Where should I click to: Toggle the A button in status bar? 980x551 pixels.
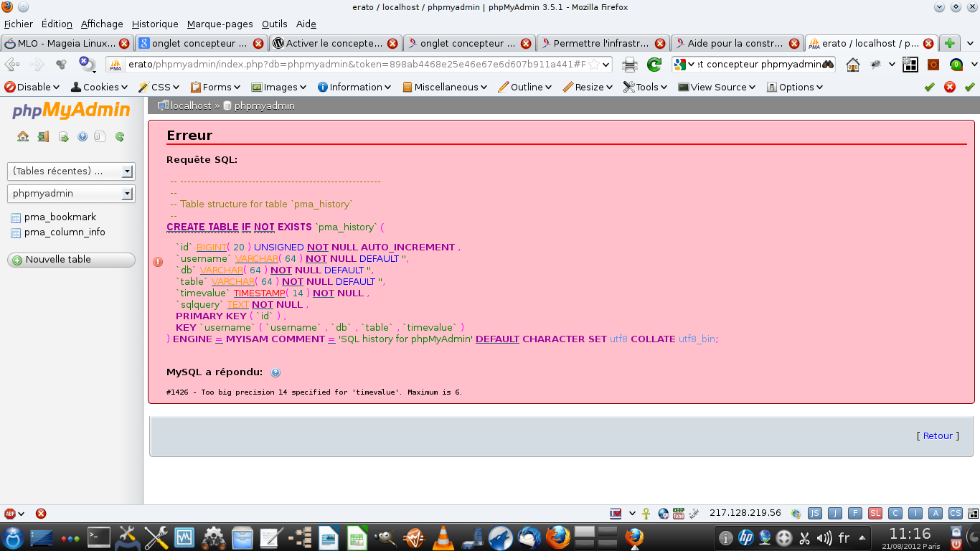pos(936,514)
